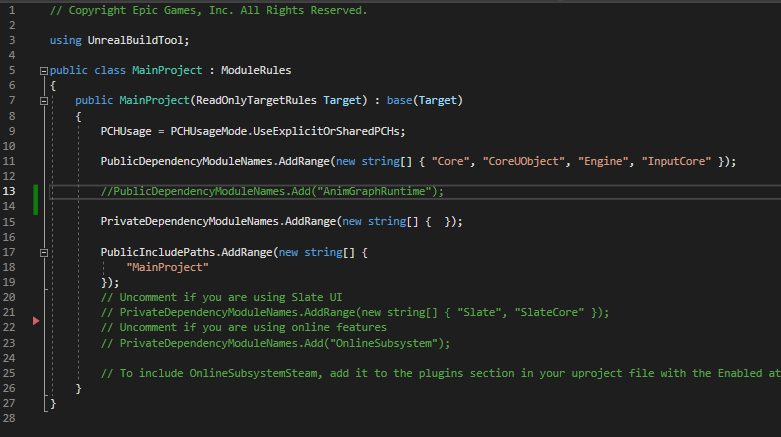
Task: Click the "Core" string literal on line 11
Action: [x=450, y=161]
